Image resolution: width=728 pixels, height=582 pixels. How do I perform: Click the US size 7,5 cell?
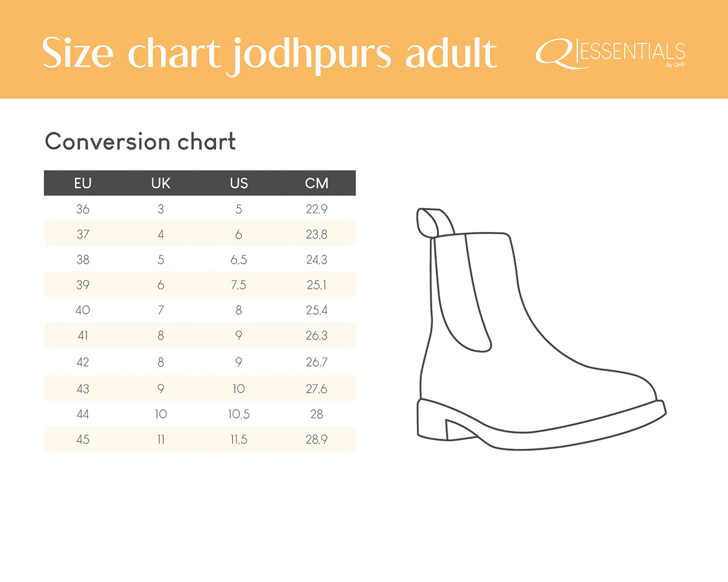pyautogui.click(x=239, y=285)
